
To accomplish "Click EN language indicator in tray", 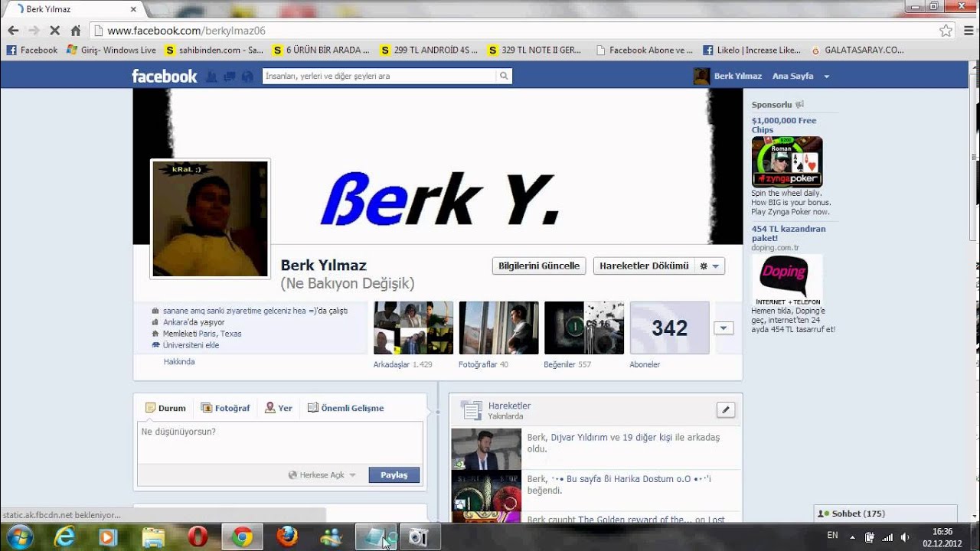I will 832,536.
